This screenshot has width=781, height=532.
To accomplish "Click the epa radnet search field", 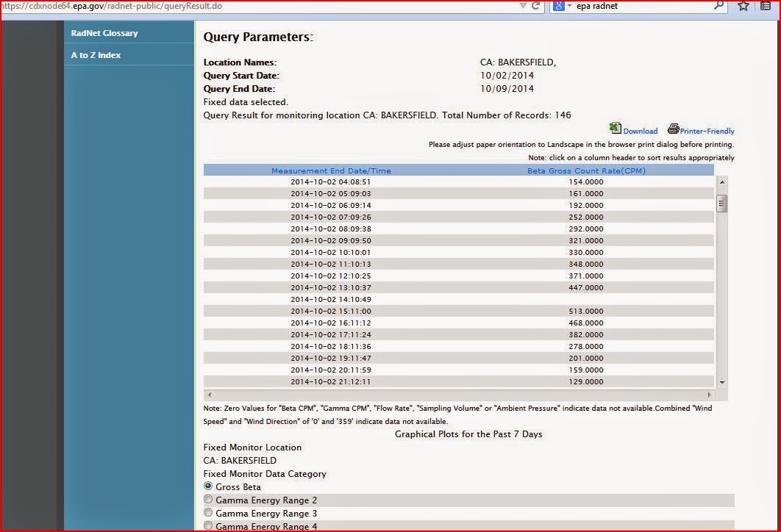I will click(x=642, y=6).
